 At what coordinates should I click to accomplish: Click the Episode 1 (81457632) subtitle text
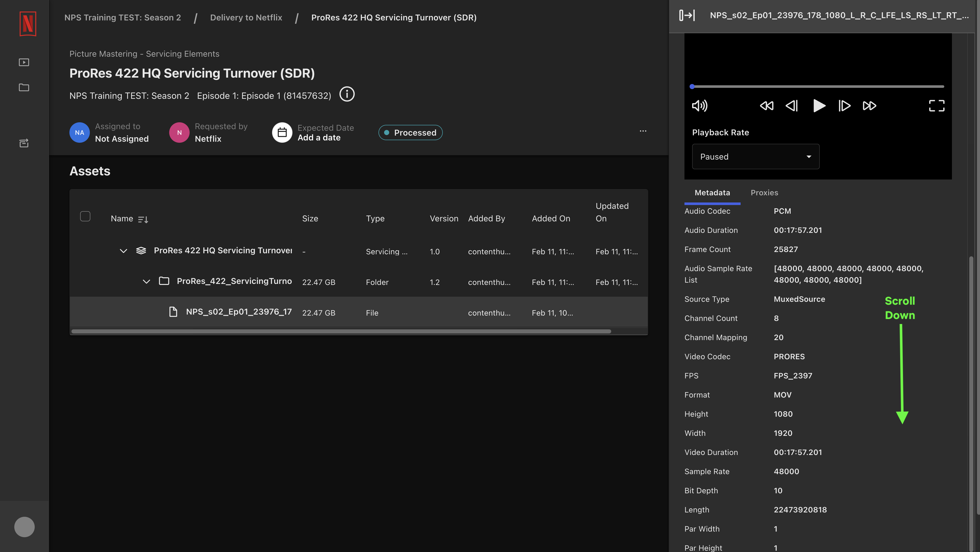pos(264,95)
